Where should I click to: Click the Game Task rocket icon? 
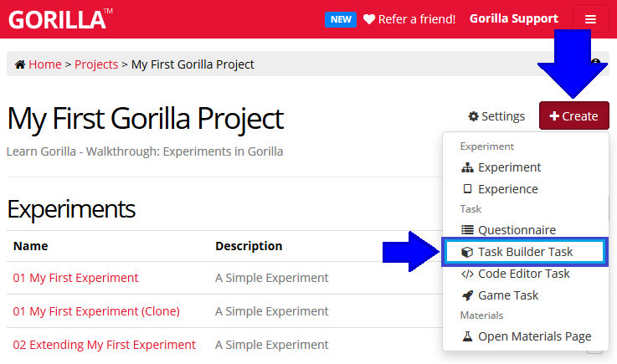tap(467, 295)
